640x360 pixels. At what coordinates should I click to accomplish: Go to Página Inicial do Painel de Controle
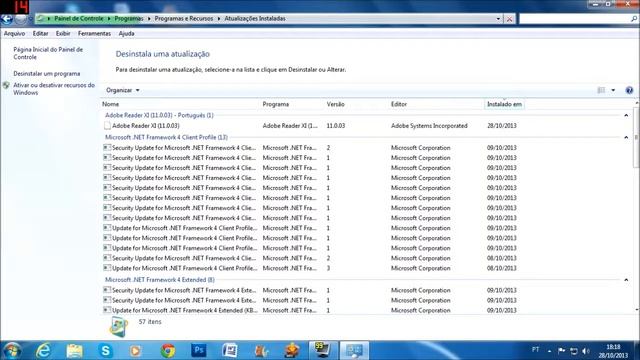coord(48,53)
